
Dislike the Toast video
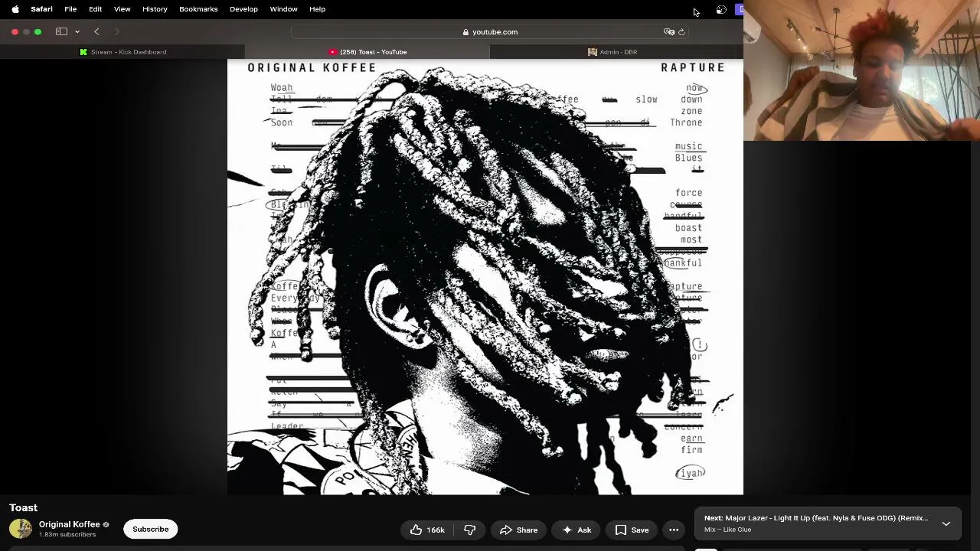click(470, 530)
